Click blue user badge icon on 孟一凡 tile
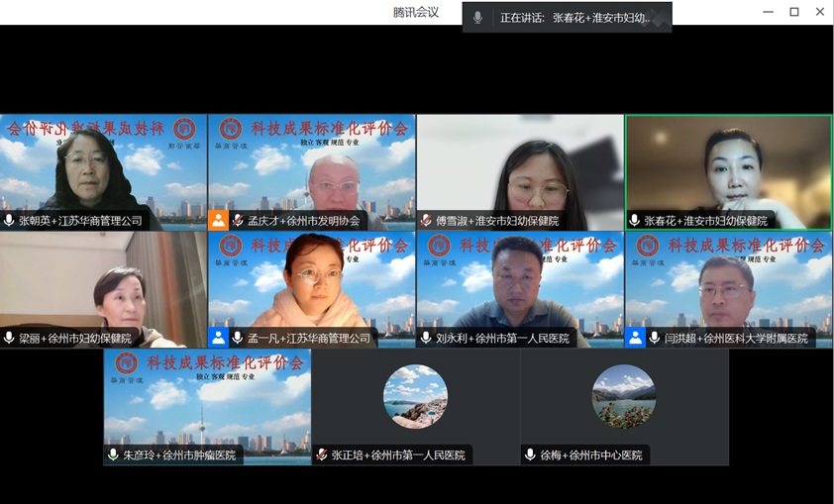 tap(218, 338)
